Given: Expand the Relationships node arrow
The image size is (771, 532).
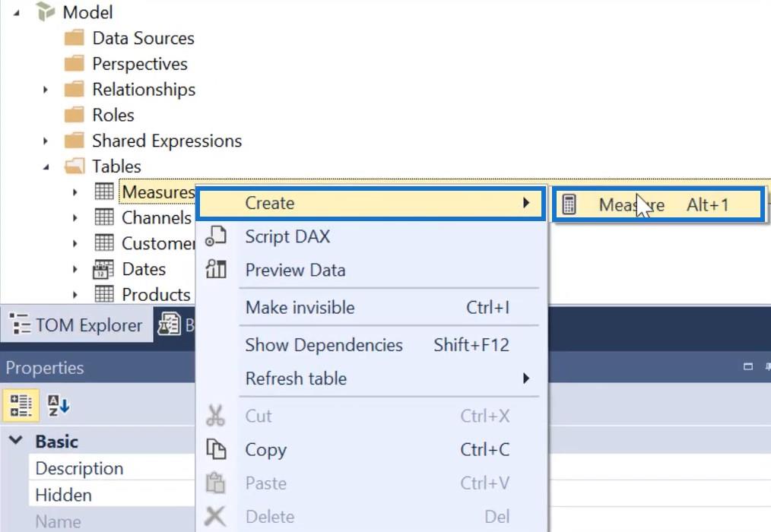Looking at the screenshot, I should click(x=45, y=90).
